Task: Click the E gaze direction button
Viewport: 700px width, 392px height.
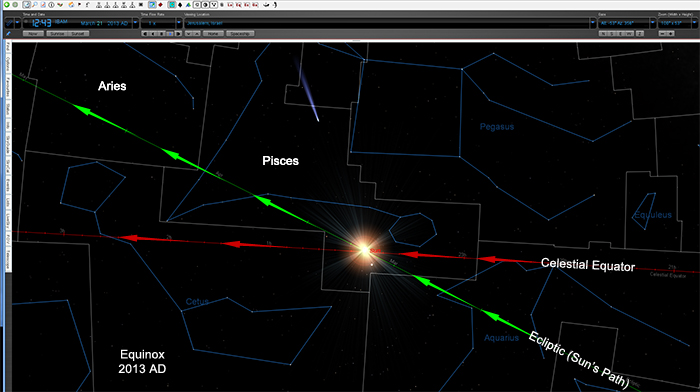Action: click(x=621, y=33)
